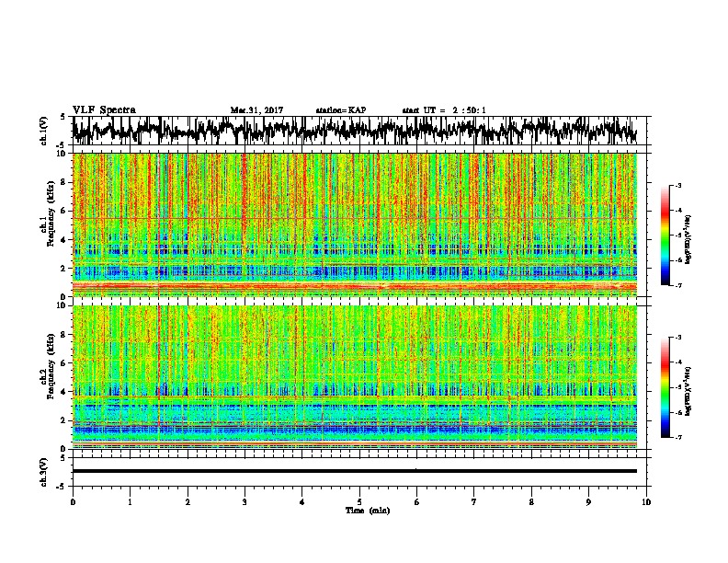Click inside the ch.1 spectrogram panel
This screenshot has height=563, width=728.
point(355,224)
